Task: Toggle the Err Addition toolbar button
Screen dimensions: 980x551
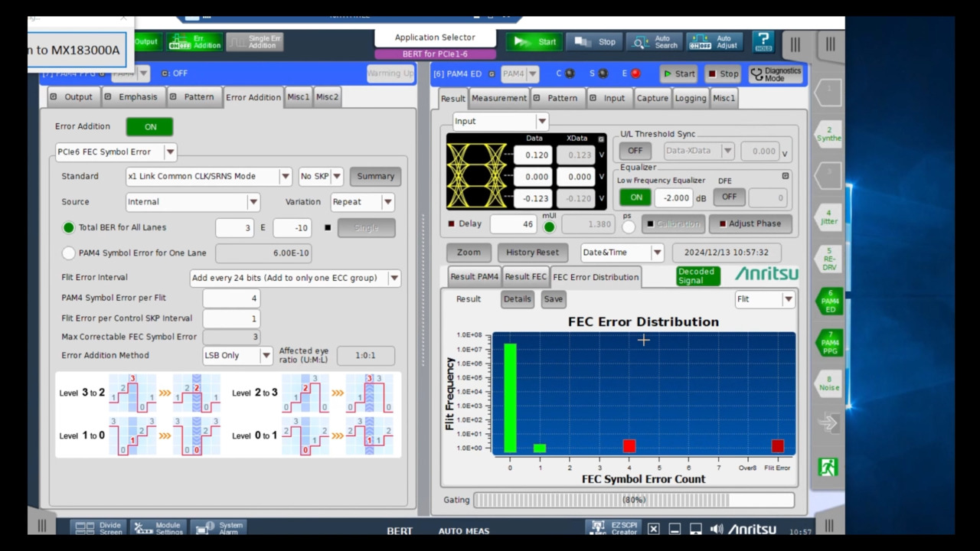Action: click(194, 42)
